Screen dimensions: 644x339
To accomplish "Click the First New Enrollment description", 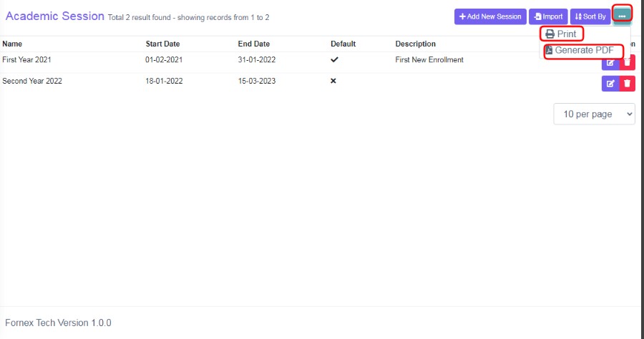I will [x=429, y=59].
